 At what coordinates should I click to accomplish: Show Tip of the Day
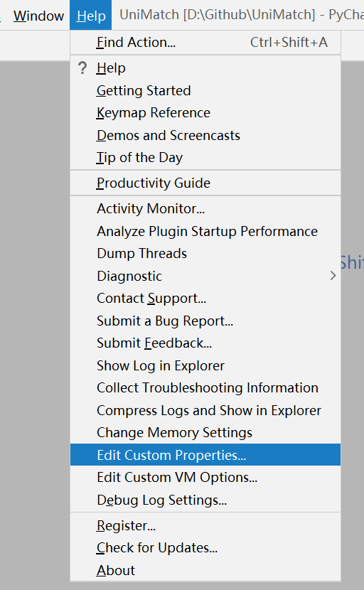point(205,157)
